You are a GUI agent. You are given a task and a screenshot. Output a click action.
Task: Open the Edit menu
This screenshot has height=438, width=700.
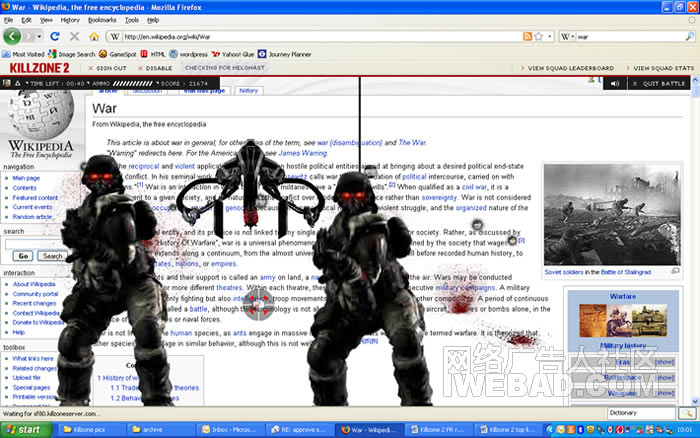(27, 20)
